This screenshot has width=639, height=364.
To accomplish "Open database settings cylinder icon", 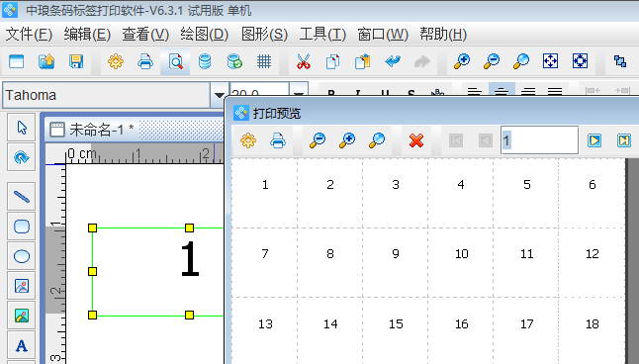I will [205, 61].
